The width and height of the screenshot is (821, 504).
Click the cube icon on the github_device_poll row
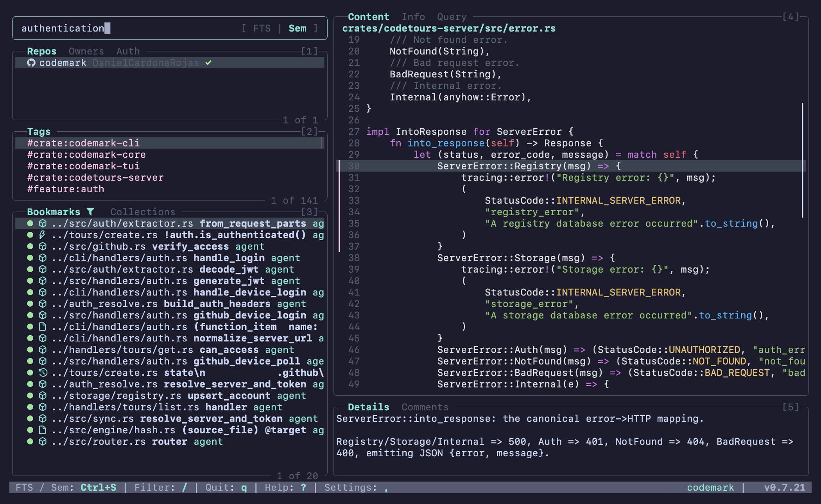coord(43,361)
